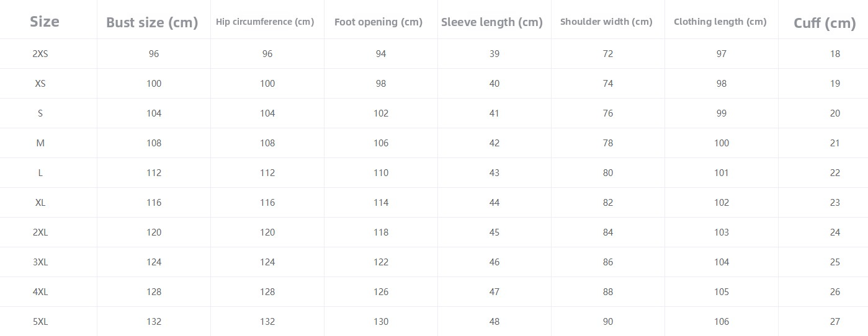
Task: Click the 5XL size row label
Action: tap(40, 322)
